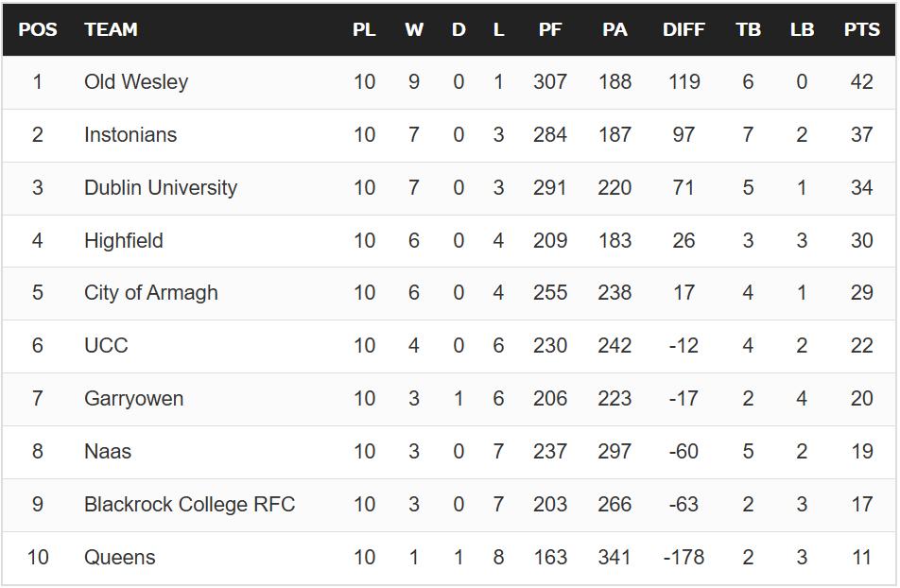Image resolution: width=900 pixels, height=588 pixels.
Task: Select the Instonians team name
Action: point(130,135)
